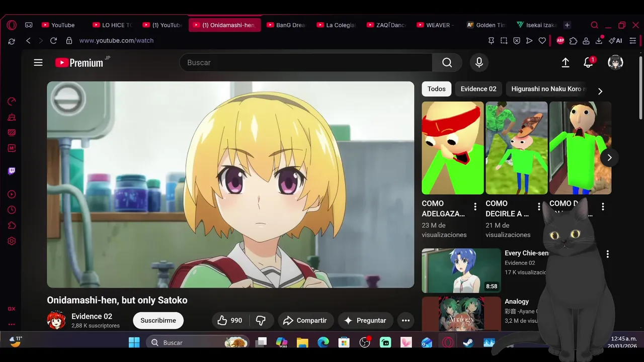644x362 pixels.
Task: Open the YouTube hamburger guide menu
Action: coord(38,63)
